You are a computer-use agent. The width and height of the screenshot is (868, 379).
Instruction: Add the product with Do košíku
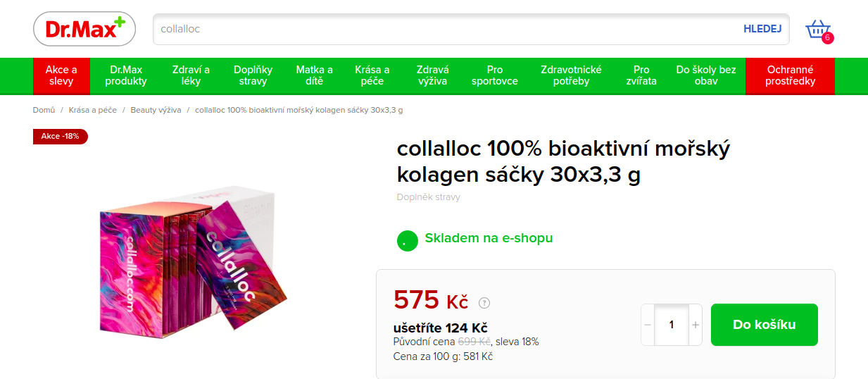coord(765,325)
